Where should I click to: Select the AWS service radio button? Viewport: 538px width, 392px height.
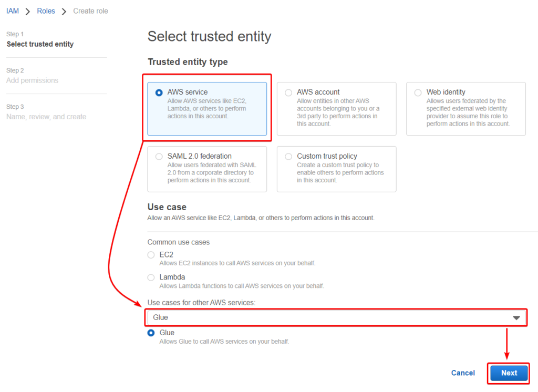pos(159,92)
